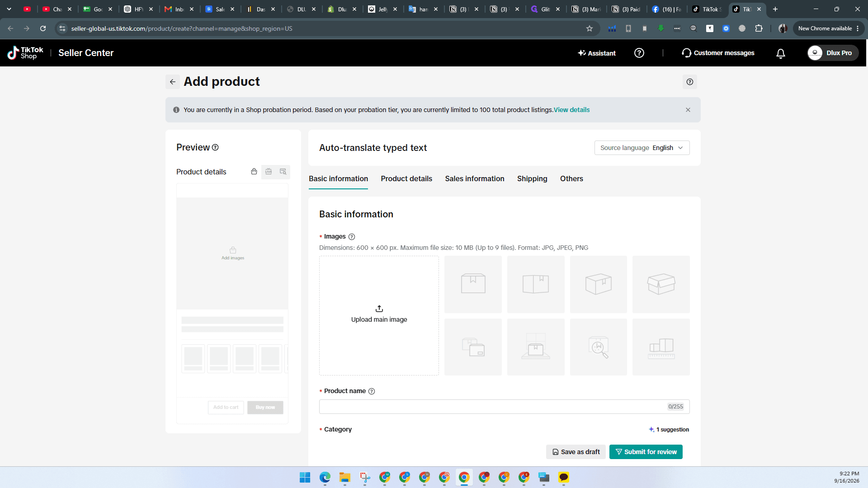
Task: Click Add images placeholder in preview
Action: (233, 253)
